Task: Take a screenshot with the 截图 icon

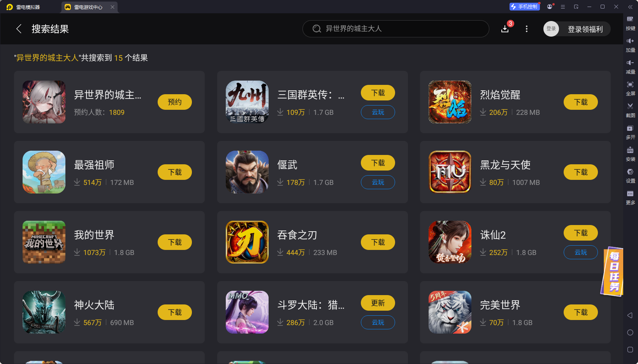Action: (630, 110)
